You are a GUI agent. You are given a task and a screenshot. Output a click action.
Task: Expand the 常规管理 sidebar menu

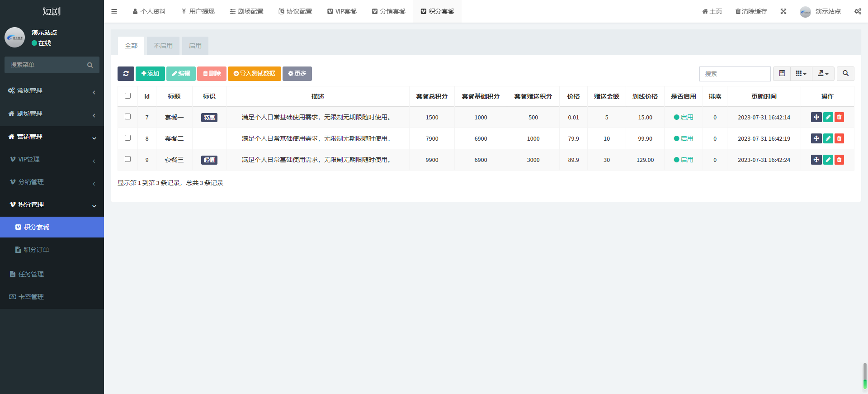52,91
